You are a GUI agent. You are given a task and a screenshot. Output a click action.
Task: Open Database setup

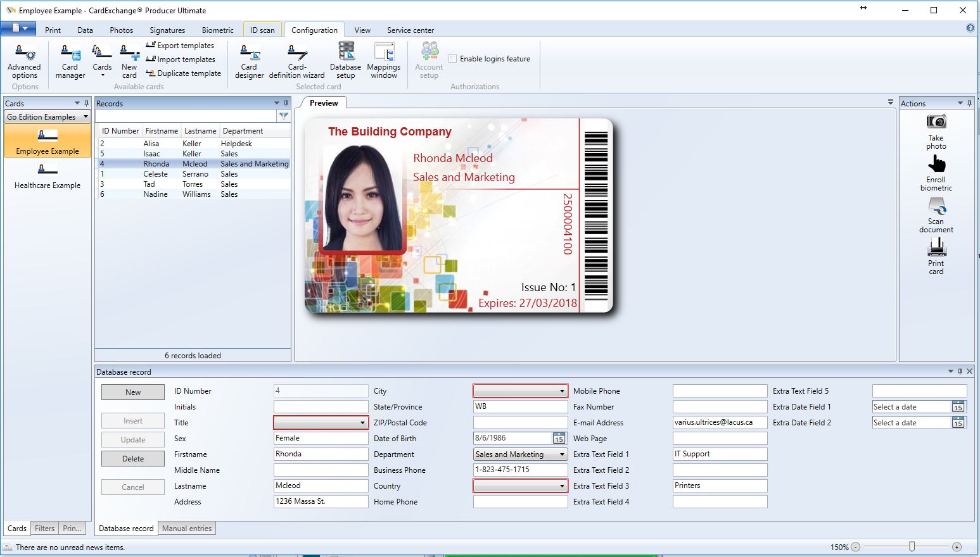[345, 61]
